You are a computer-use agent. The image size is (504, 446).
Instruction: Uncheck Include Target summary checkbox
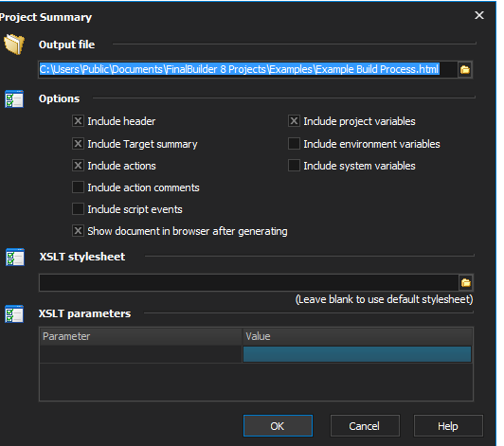pos(78,144)
